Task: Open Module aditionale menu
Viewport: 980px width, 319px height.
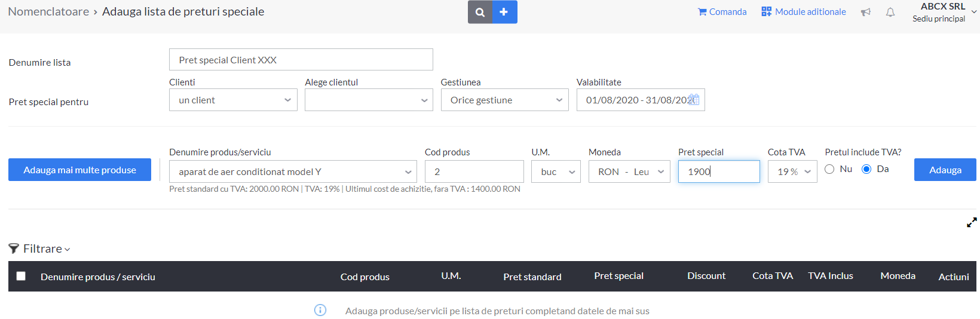Action: tap(804, 12)
